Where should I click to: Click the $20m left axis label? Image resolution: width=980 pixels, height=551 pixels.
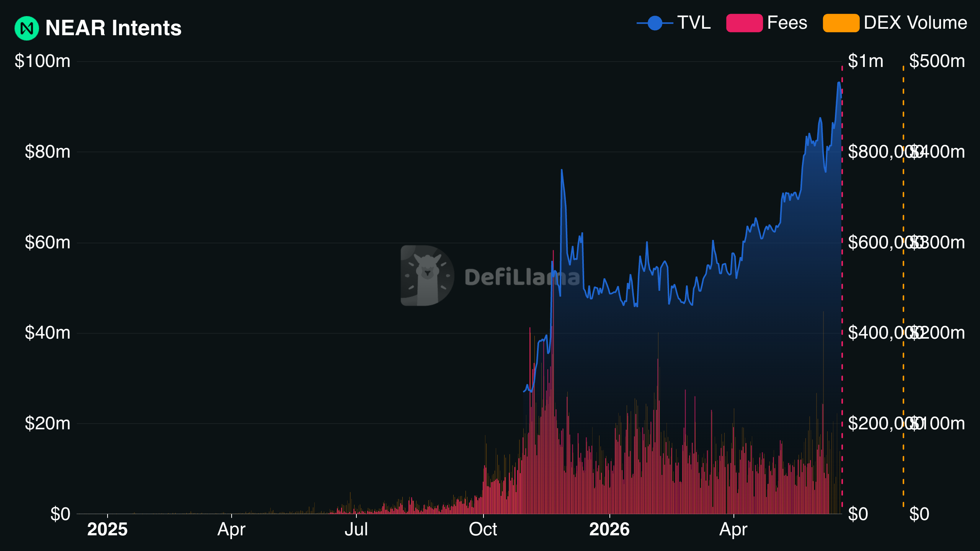tap(47, 424)
